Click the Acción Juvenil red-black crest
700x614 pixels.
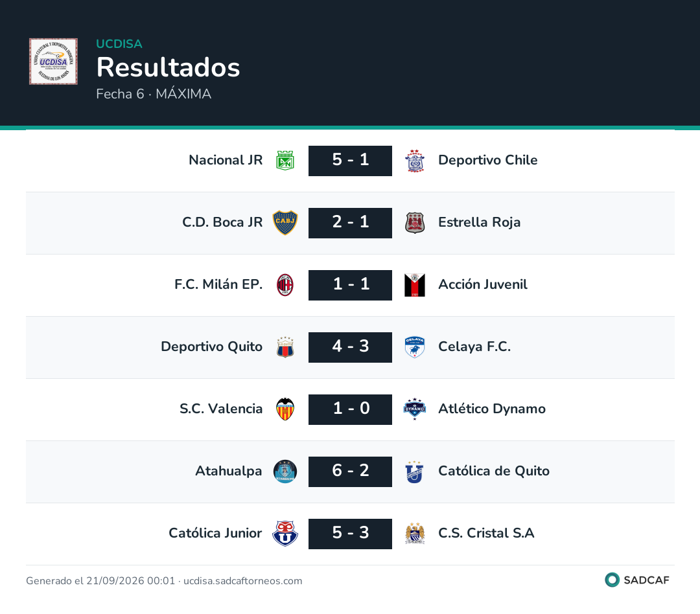415,285
